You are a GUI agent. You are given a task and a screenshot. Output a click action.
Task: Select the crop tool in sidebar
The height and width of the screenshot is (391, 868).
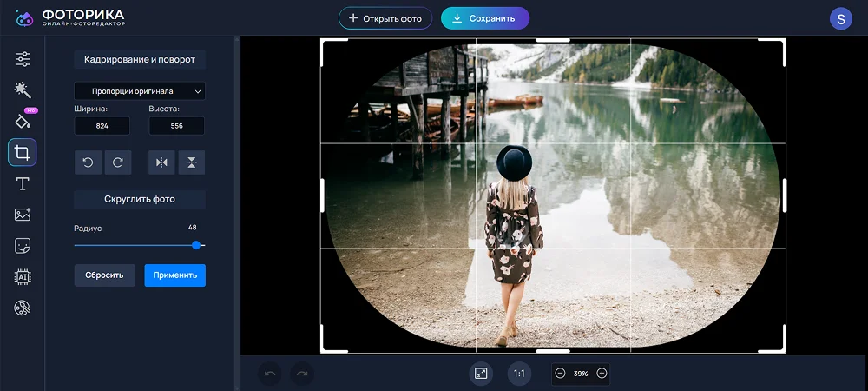23,153
